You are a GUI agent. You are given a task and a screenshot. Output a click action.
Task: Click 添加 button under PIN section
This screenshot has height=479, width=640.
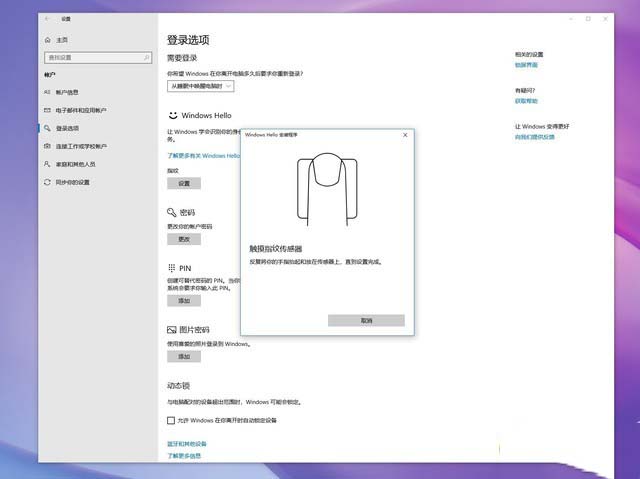click(x=184, y=301)
